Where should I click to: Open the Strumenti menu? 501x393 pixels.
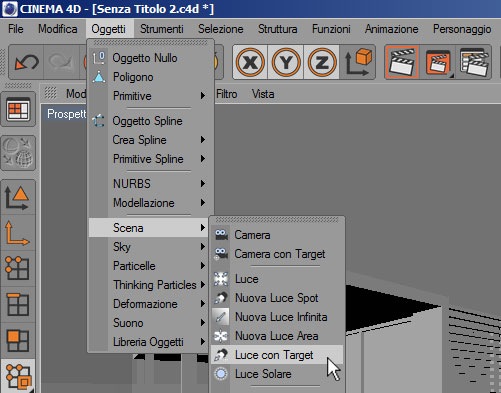(162, 29)
